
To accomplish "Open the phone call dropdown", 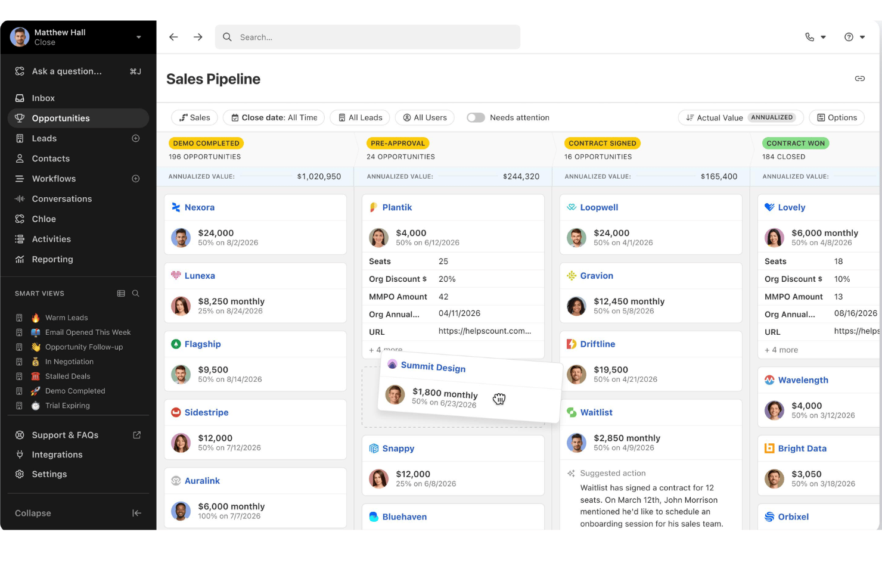I will pos(815,37).
